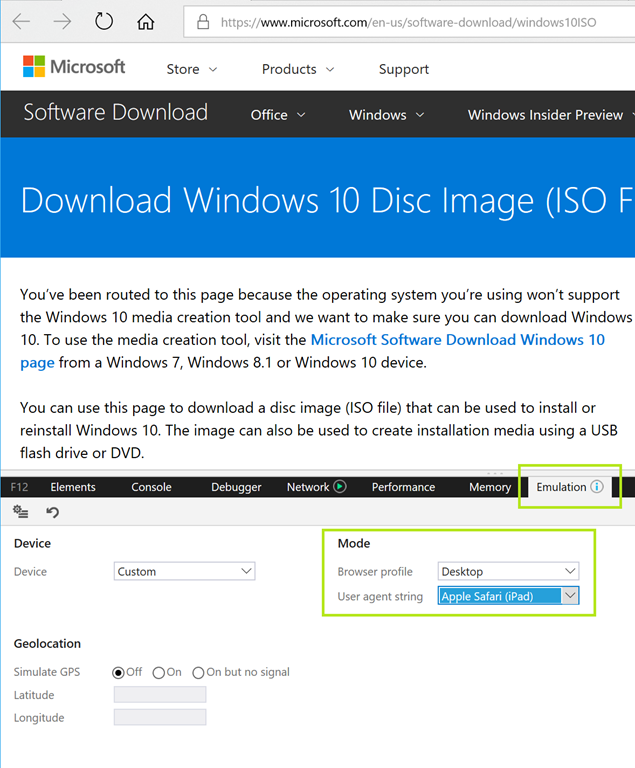The width and height of the screenshot is (635, 768).
Task: Go to the browser home page icon
Action: 146,21
